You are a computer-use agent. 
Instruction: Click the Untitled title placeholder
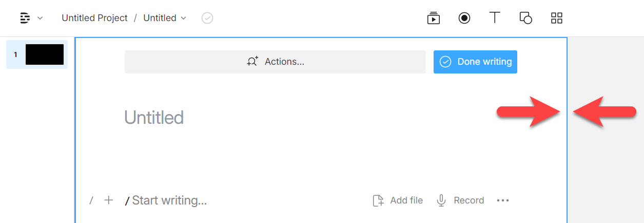tap(154, 118)
